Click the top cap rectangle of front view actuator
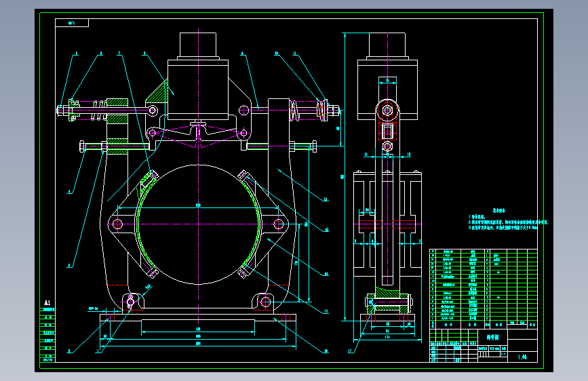The width and height of the screenshot is (588, 381). pyautogui.click(x=198, y=45)
